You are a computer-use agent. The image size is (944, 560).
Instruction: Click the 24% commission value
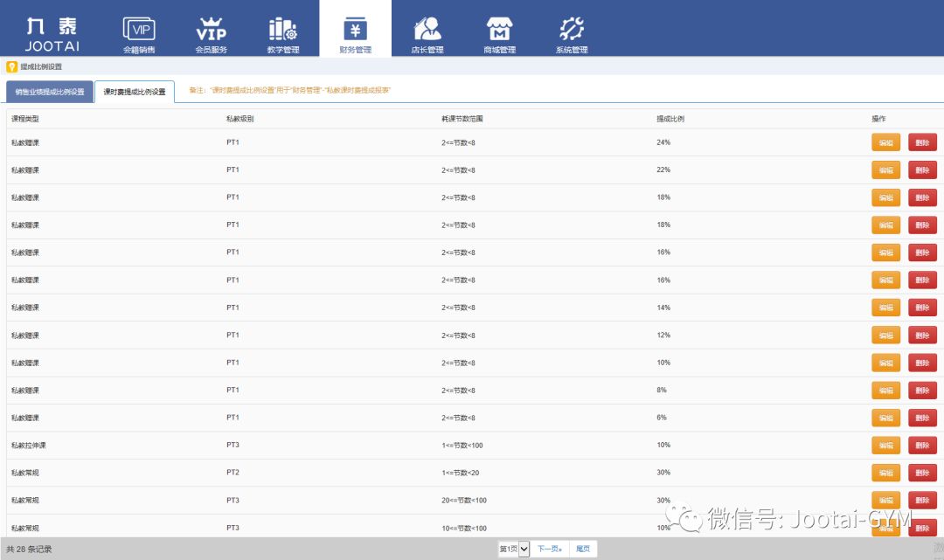(x=663, y=142)
